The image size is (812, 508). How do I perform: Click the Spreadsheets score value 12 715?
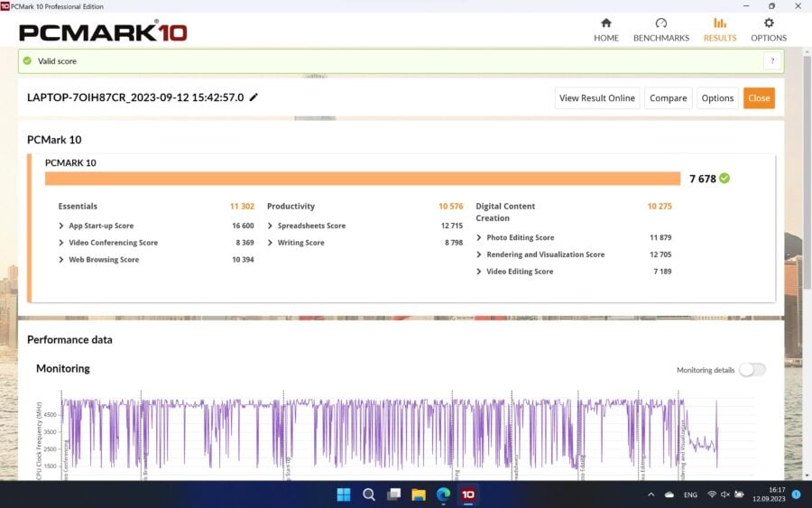452,226
